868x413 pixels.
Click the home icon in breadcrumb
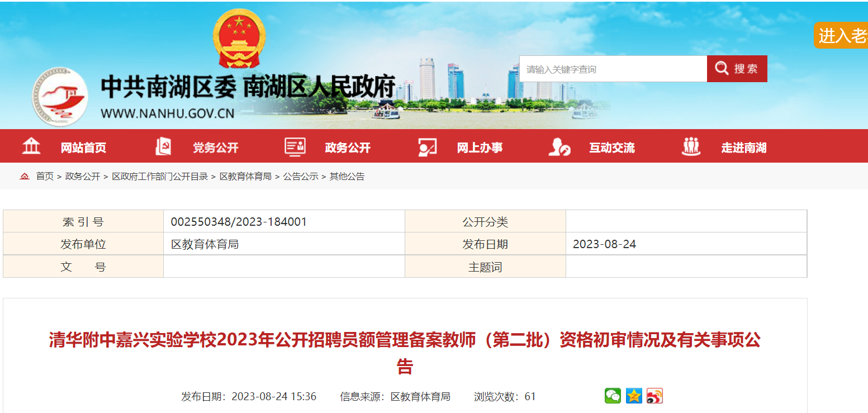25,177
